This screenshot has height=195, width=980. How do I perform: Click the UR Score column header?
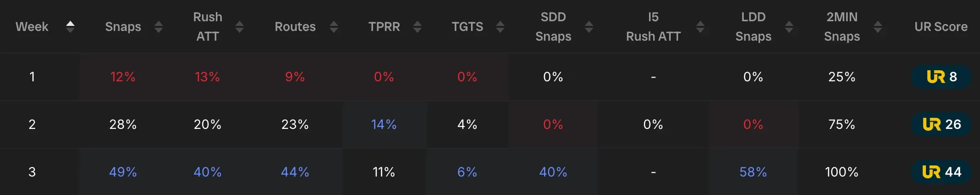point(941,27)
